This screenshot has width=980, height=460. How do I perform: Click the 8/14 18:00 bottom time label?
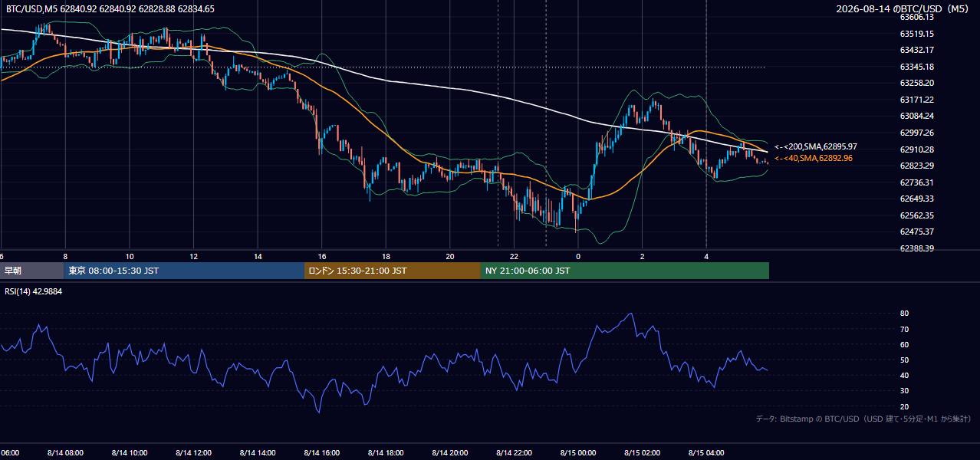386,453
